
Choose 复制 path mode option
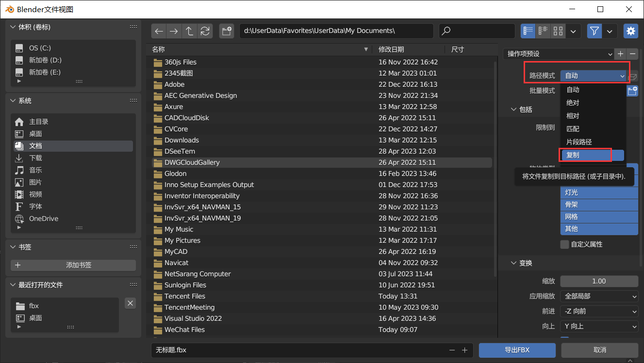(x=593, y=155)
